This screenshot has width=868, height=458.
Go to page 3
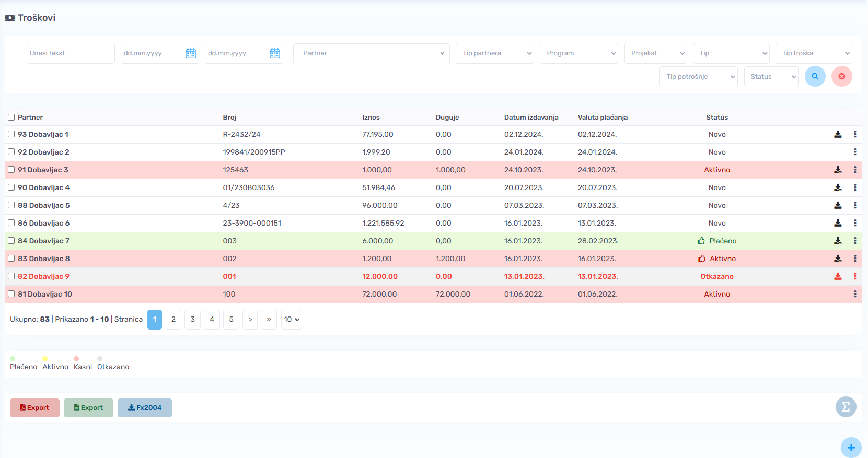pos(193,319)
